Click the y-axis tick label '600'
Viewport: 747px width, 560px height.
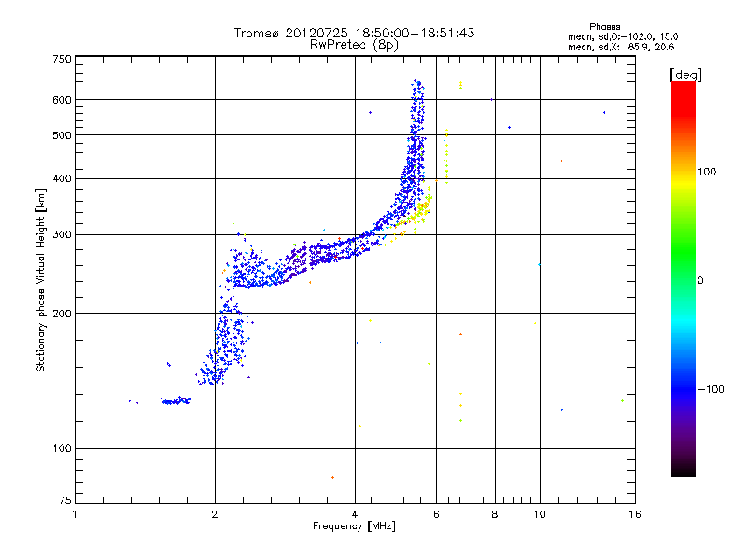[x=62, y=100]
